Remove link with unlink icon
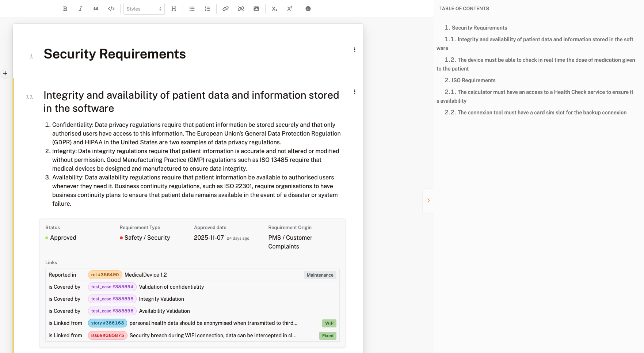The height and width of the screenshot is (353, 644). coord(241,9)
